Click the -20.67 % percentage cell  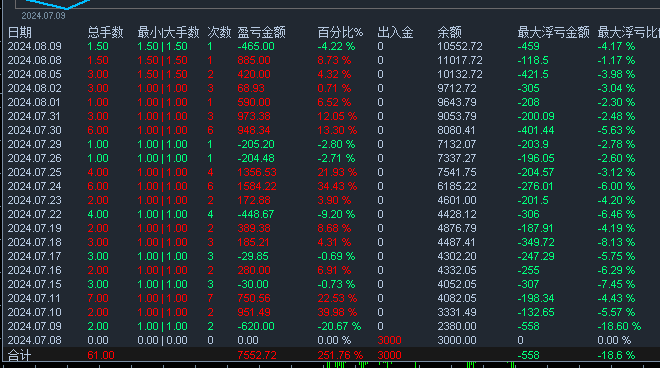(339, 326)
